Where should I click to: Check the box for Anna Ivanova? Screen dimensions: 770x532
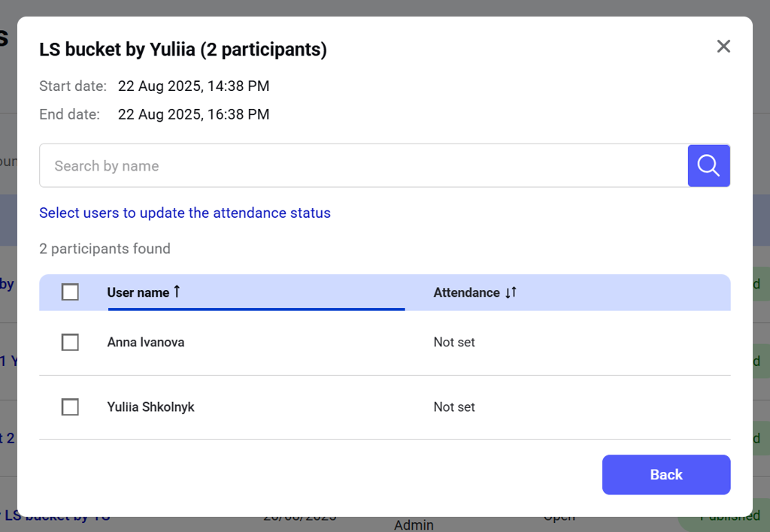[x=70, y=342]
